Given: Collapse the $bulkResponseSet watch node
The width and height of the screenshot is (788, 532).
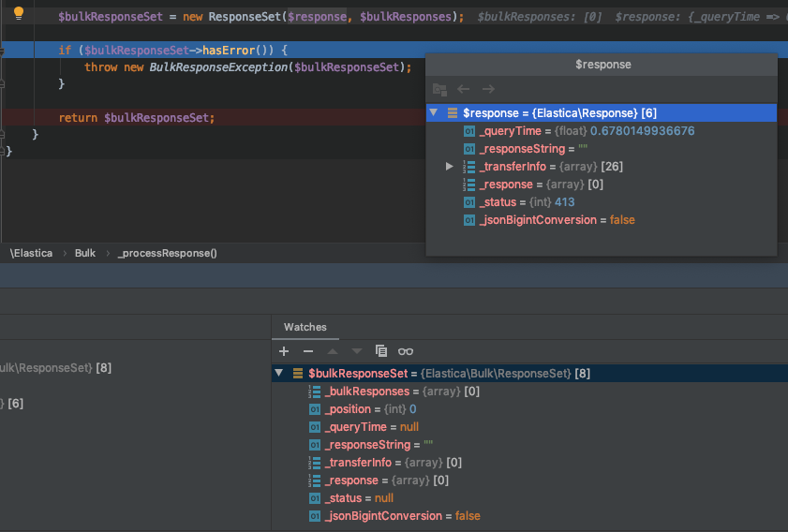Looking at the screenshot, I should 279,373.
